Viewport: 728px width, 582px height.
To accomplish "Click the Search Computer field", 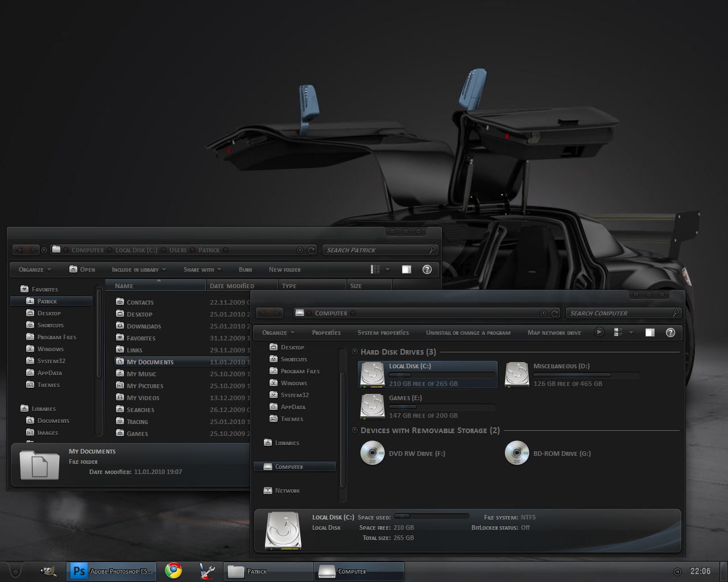I will click(x=623, y=313).
